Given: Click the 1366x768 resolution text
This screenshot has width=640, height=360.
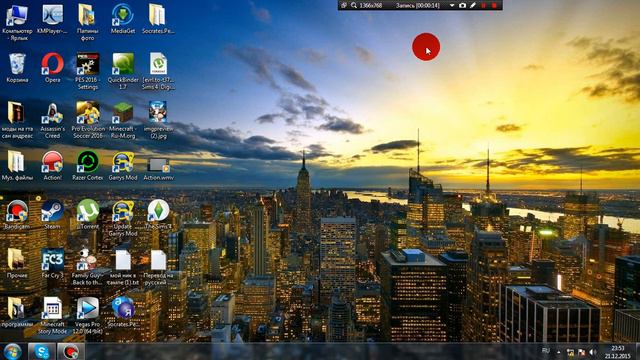Looking at the screenshot, I should click(371, 5).
